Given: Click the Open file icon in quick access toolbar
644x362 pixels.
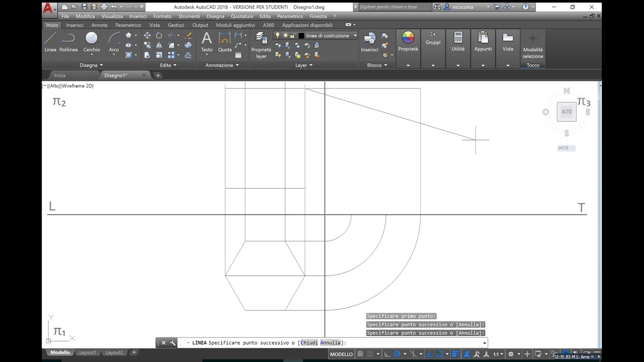Looking at the screenshot, I should pyautogui.click(x=74, y=7).
